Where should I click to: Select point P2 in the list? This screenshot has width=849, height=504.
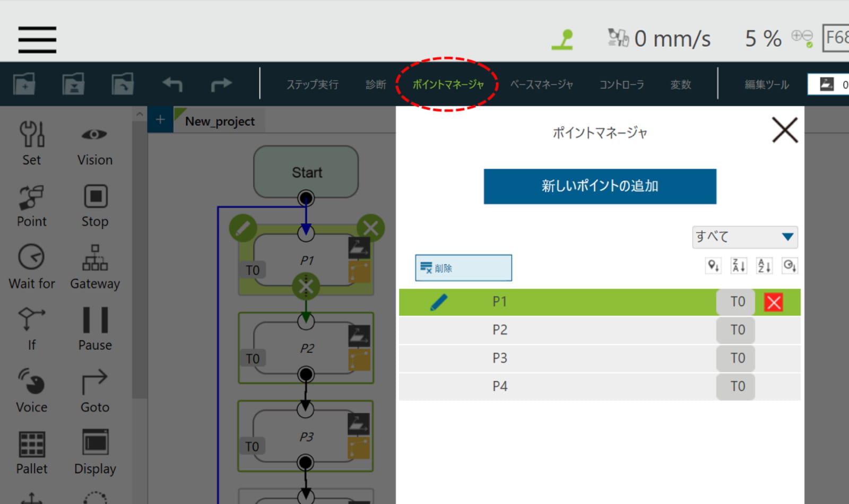(600, 330)
